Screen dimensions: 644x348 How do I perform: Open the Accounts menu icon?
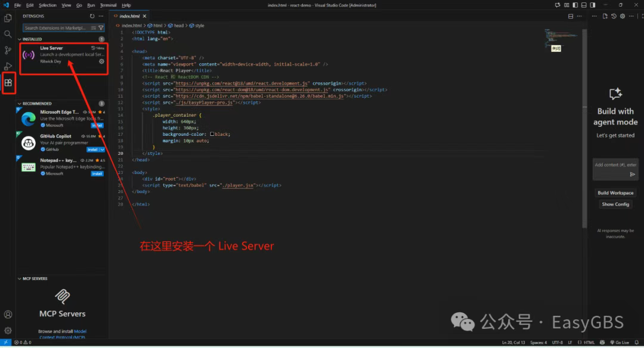(8, 315)
